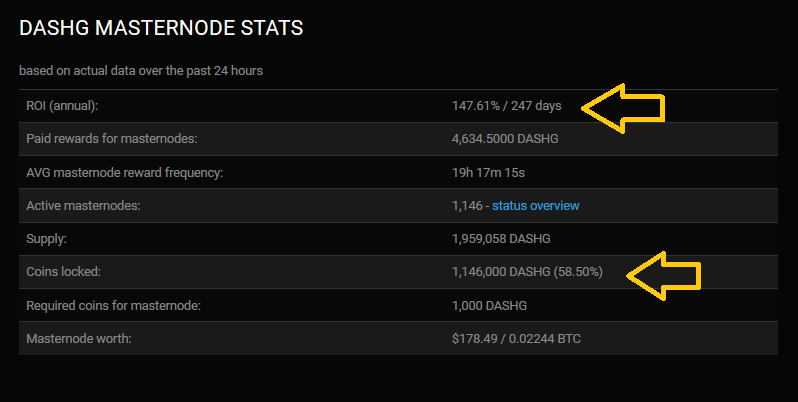Select the value '4,634.5000 DASHG'
The image size is (798, 402).
(x=505, y=138)
